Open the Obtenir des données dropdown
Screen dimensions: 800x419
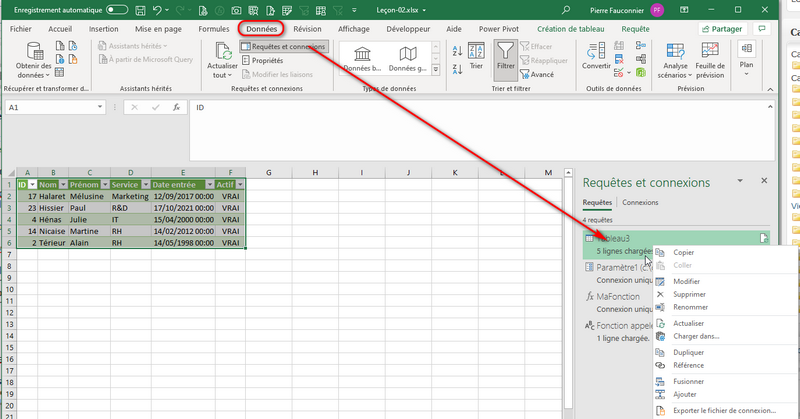tap(34, 61)
